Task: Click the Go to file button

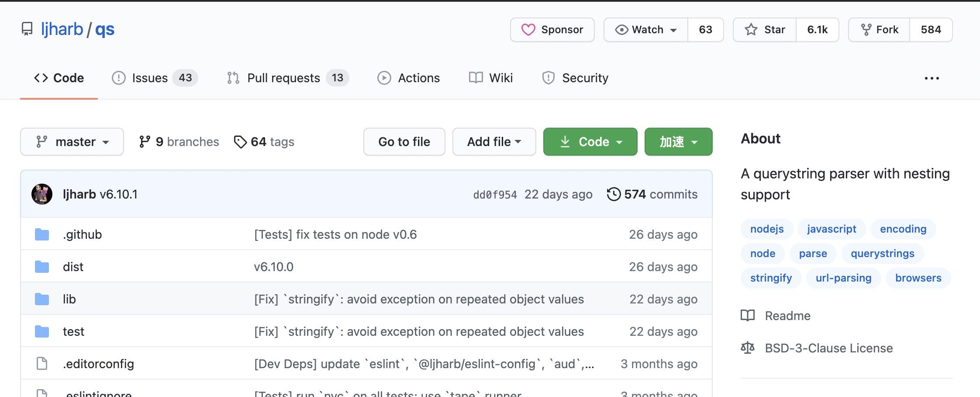Action: coord(404,142)
